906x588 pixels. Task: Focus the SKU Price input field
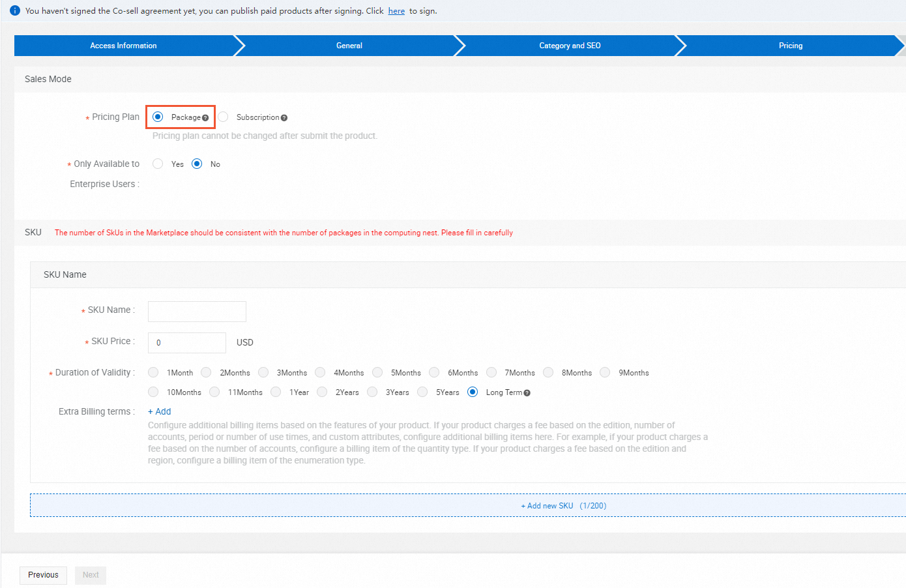187,343
